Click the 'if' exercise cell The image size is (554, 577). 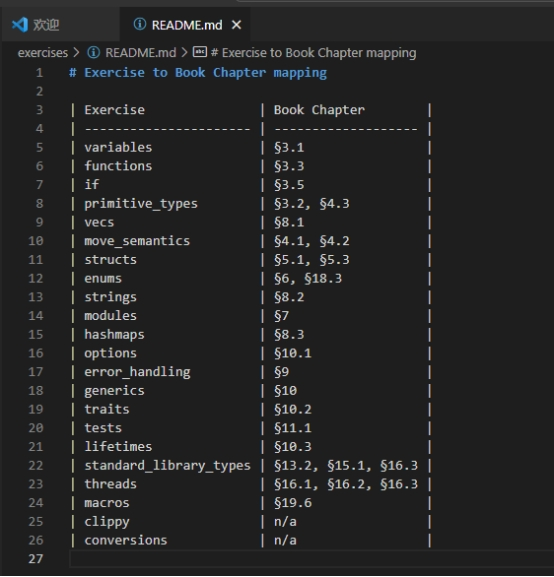(x=92, y=184)
